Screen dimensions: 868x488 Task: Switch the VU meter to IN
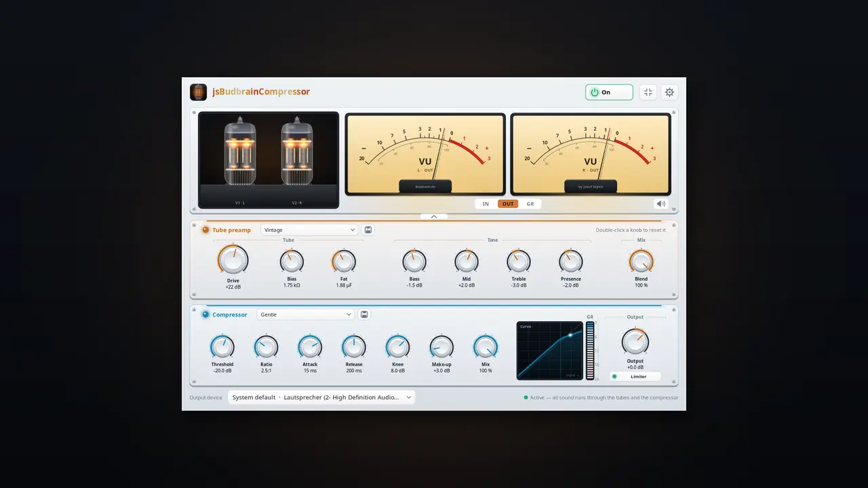pos(486,203)
